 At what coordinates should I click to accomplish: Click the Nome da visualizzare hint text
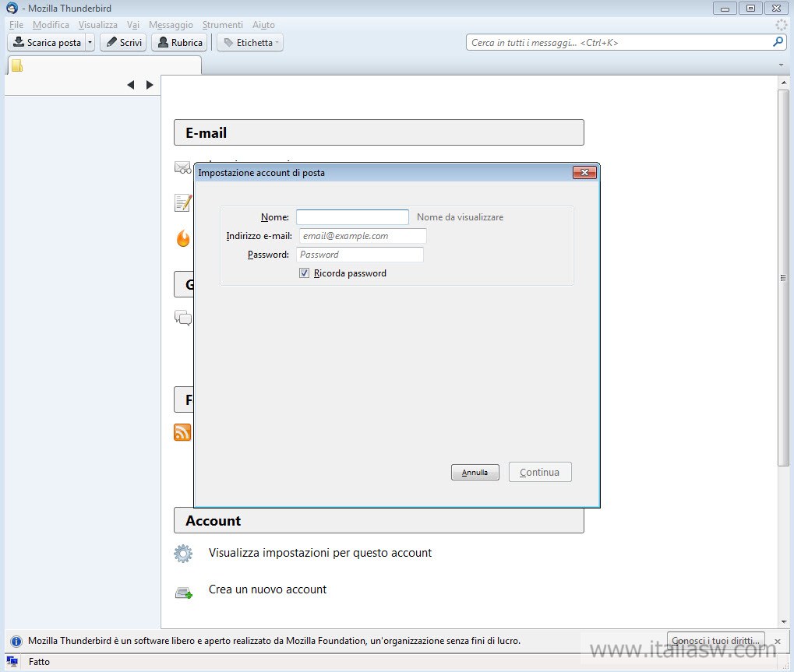(460, 217)
